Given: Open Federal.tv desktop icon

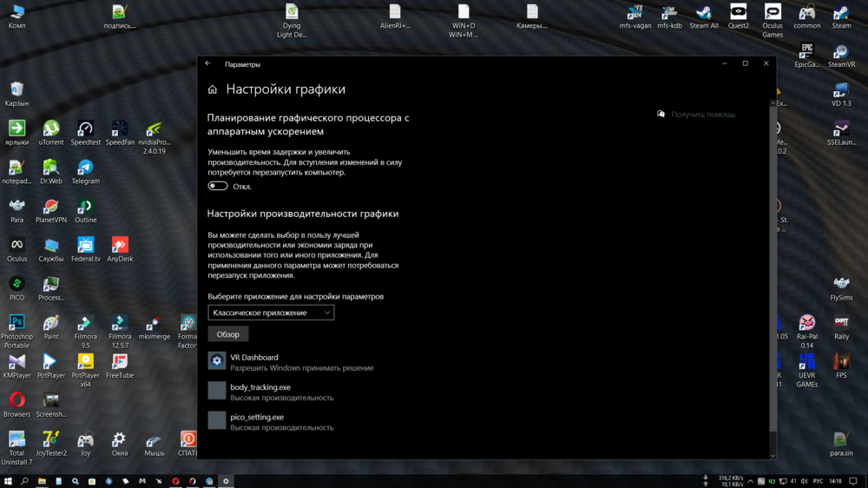Looking at the screenshot, I should point(85,250).
